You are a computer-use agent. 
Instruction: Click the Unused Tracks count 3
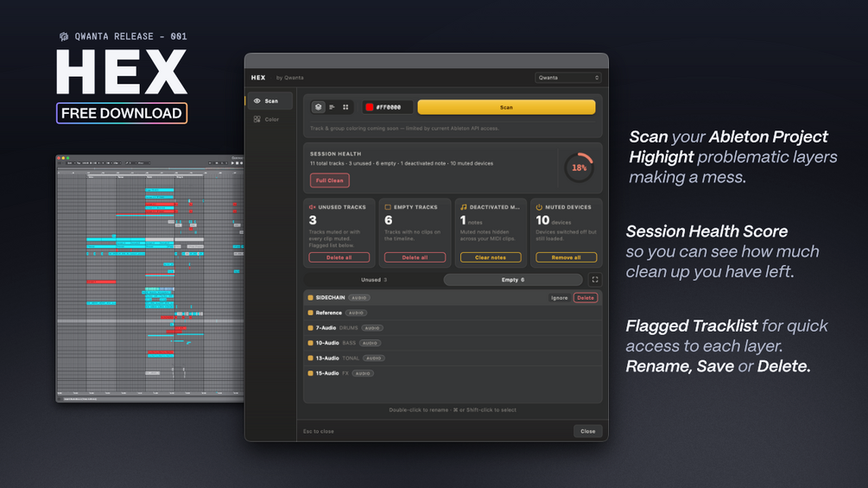[313, 220]
